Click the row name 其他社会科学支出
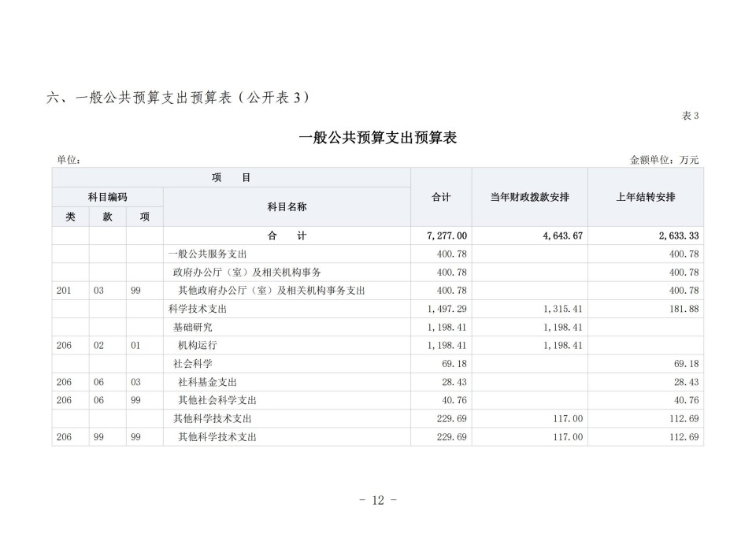756x534 pixels. pos(217,400)
